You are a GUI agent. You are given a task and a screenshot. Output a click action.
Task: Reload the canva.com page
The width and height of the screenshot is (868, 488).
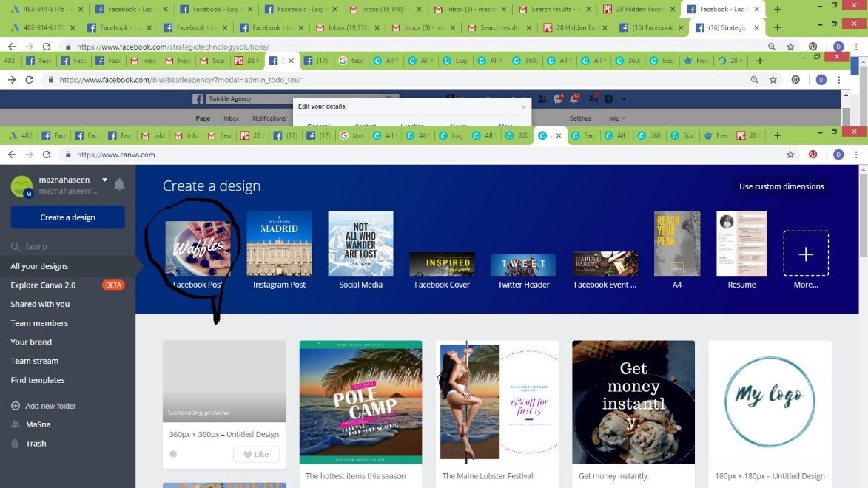pos(47,155)
